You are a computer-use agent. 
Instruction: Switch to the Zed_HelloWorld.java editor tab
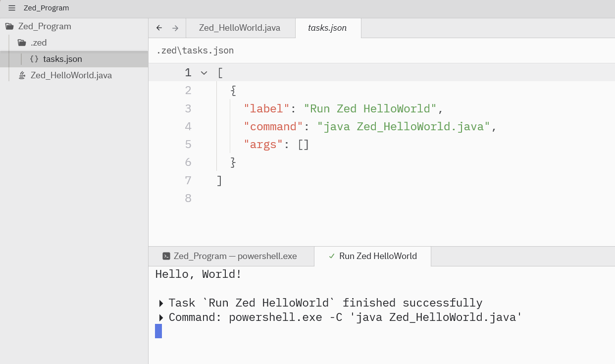pyautogui.click(x=240, y=28)
